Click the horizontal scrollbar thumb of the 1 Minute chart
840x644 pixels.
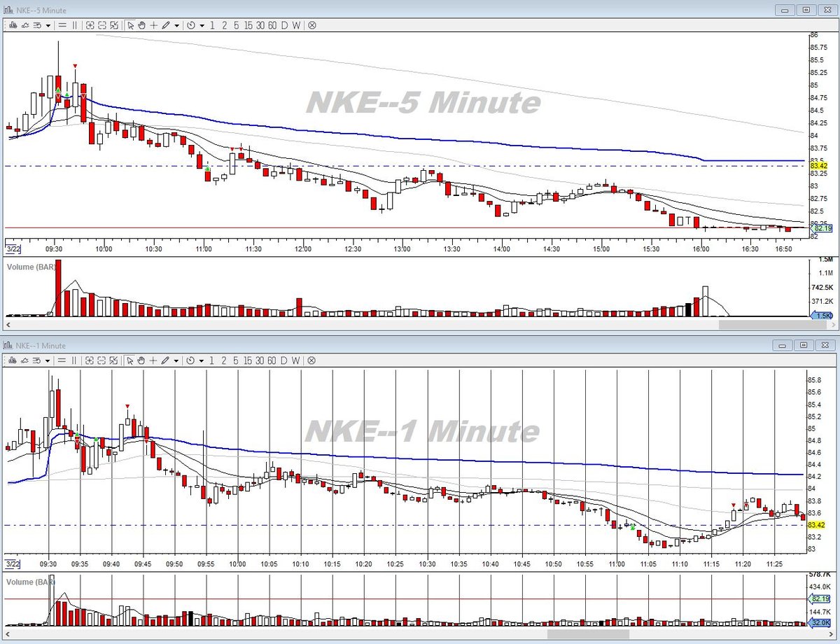click(x=587, y=634)
